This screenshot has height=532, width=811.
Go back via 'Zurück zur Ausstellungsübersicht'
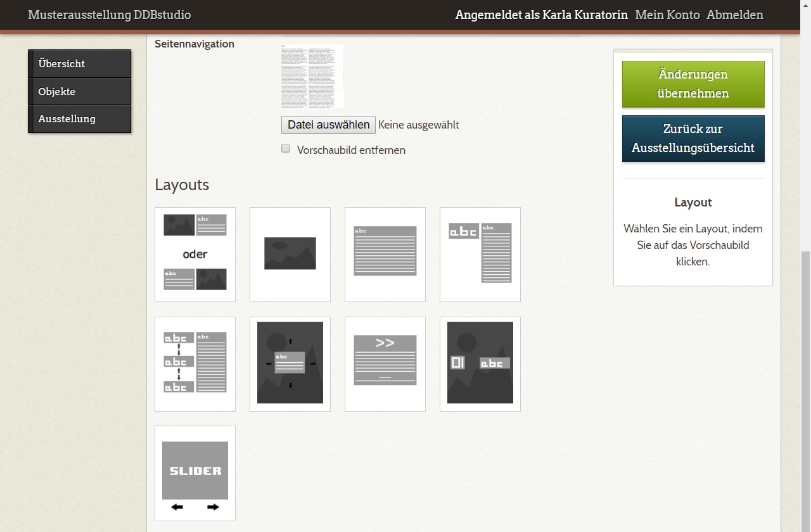coord(693,139)
